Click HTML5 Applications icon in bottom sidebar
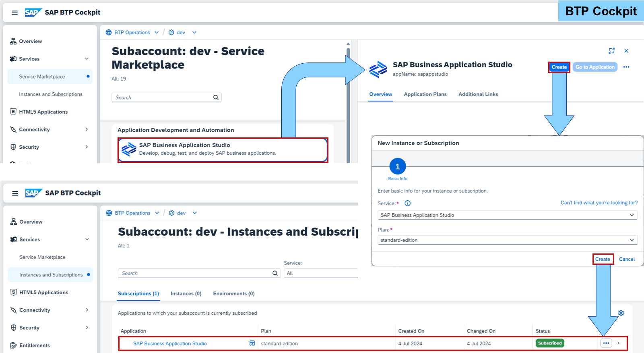The image size is (644, 353). 14,292
